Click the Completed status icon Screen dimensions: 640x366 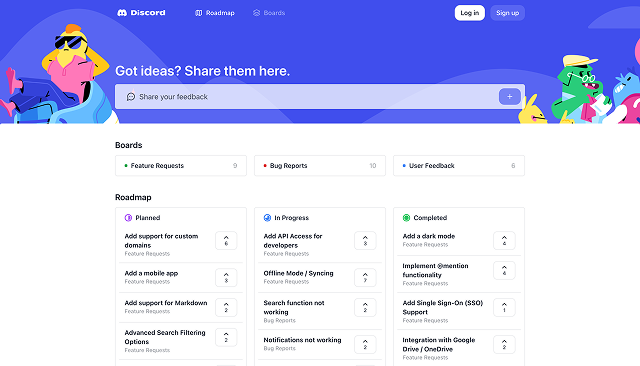pyautogui.click(x=406, y=218)
